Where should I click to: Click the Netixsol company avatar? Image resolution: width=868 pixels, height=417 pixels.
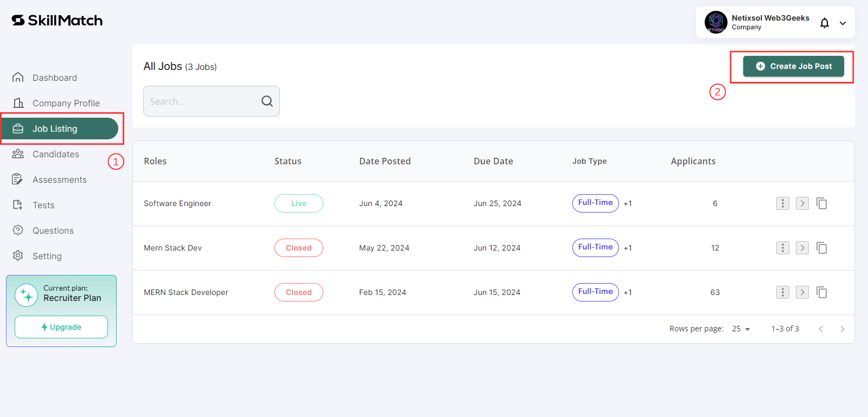click(716, 22)
